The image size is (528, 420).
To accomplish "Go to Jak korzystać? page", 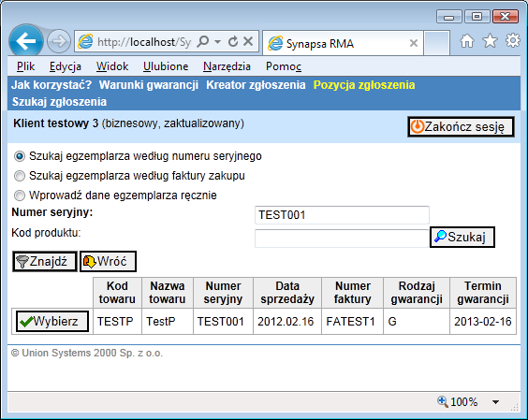I will tap(51, 85).
